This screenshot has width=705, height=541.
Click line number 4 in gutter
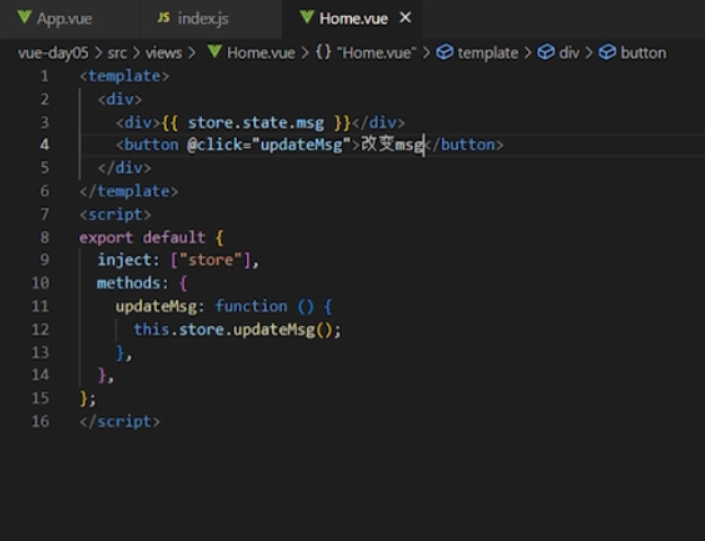click(45, 144)
